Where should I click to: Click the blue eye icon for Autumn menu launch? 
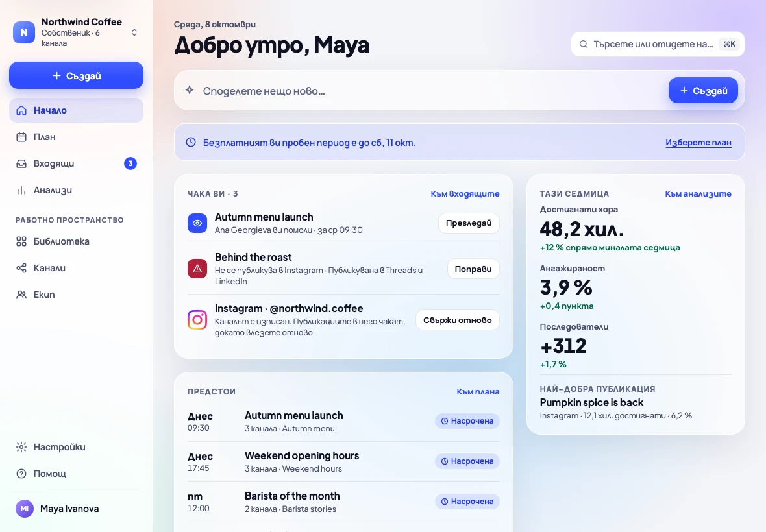point(197,223)
